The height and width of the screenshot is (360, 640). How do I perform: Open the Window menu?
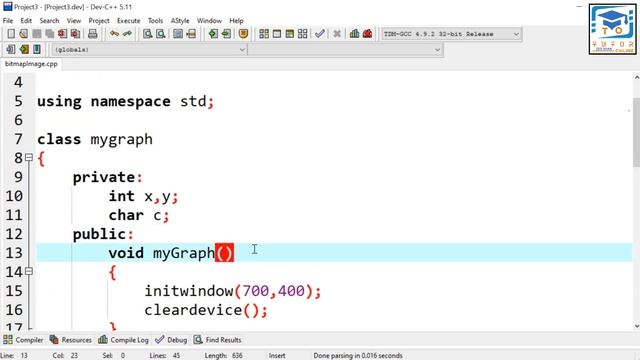tap(209, 20)
